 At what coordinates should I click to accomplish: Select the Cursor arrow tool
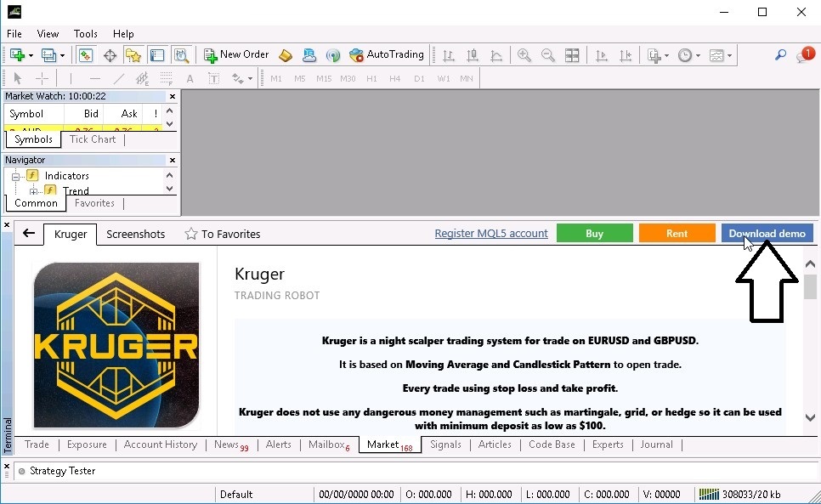(18, 78)
